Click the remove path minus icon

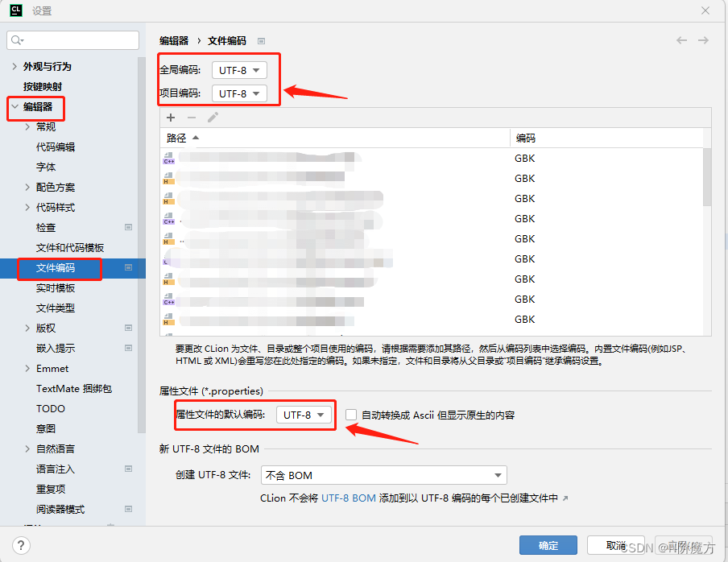[192, 118]
